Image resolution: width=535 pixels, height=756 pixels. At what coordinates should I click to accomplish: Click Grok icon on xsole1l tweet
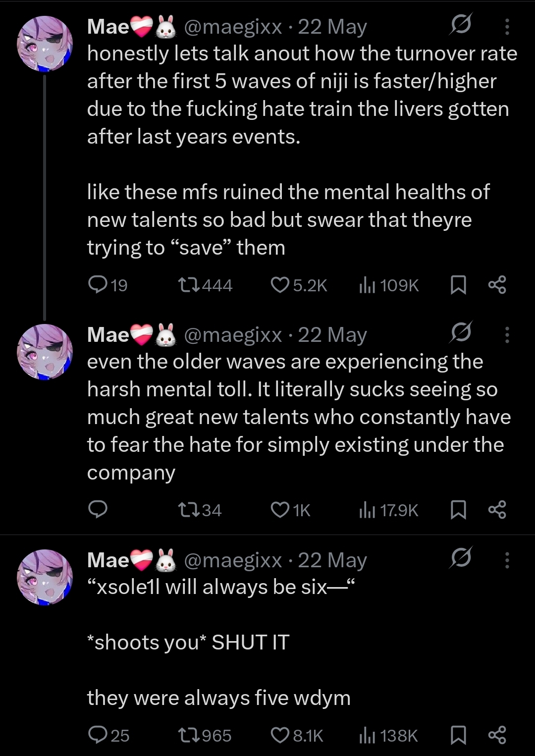point(460,558)
